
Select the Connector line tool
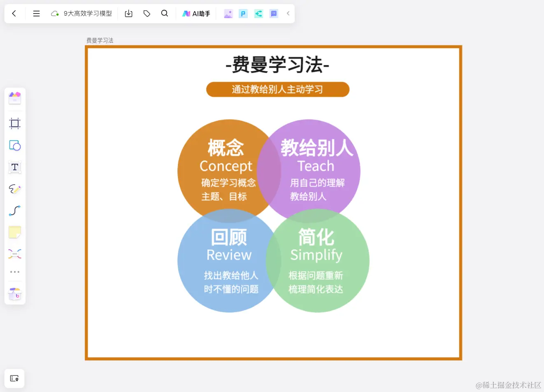point(15,211)
